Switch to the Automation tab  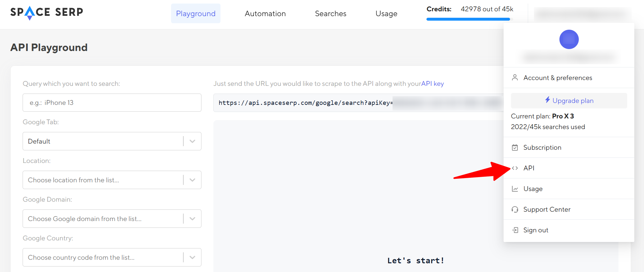pos(265,14)
